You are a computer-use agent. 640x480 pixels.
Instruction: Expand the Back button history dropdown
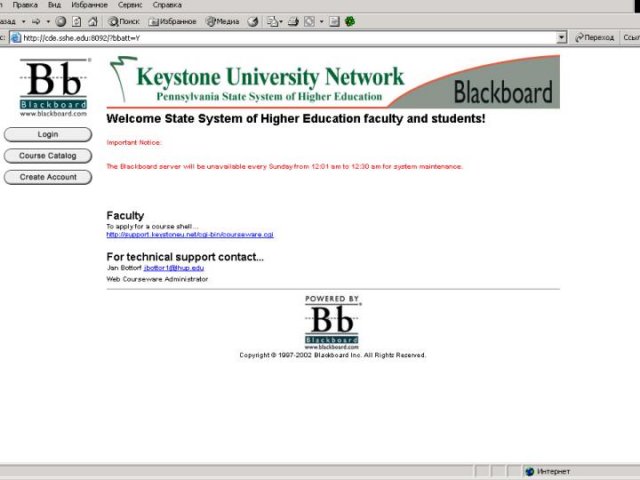[x=23, y=21]
